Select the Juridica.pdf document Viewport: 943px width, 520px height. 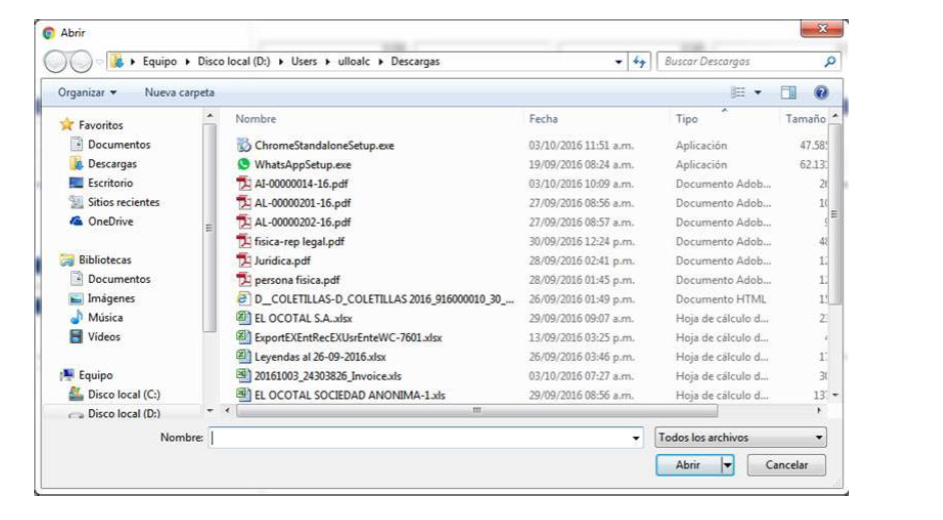click(282, 260)
